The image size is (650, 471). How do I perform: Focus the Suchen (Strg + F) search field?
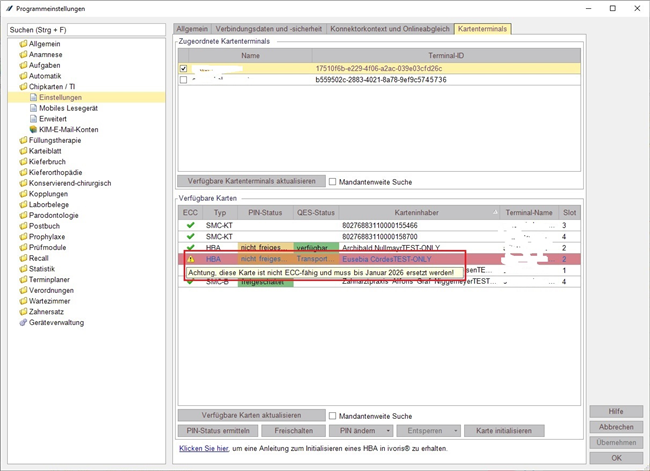(86, 30)
